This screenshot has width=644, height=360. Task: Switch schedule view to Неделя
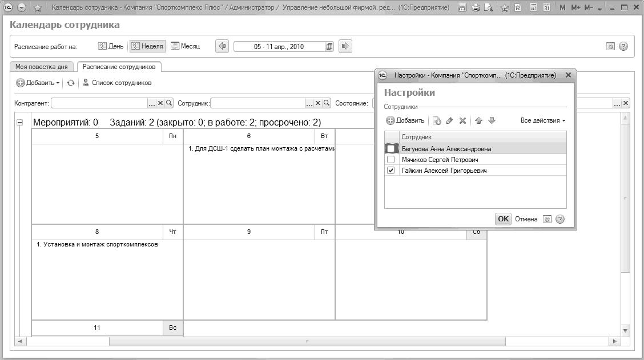point(147,46)
